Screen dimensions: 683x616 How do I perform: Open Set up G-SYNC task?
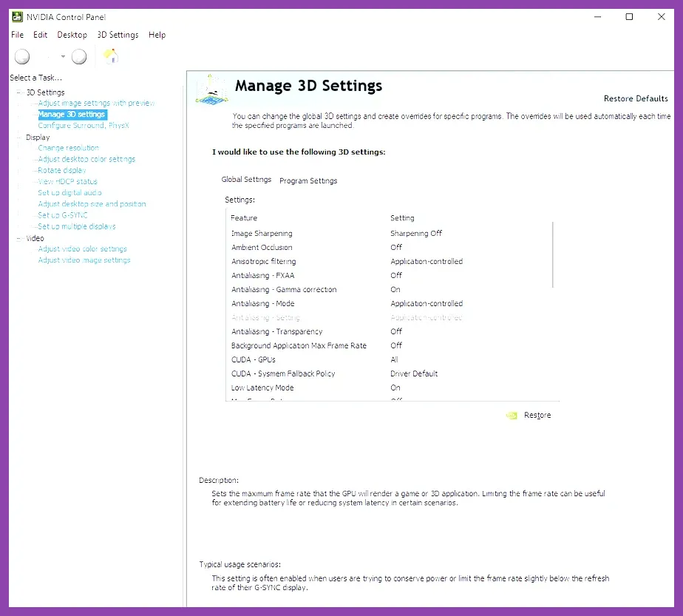pyautogui.click(x=63, y=215)
